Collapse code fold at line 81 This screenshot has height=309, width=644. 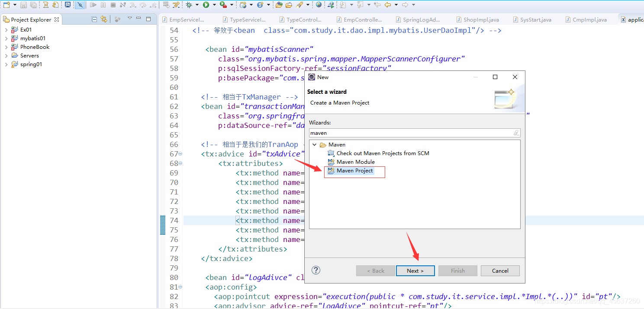[180, 287]
